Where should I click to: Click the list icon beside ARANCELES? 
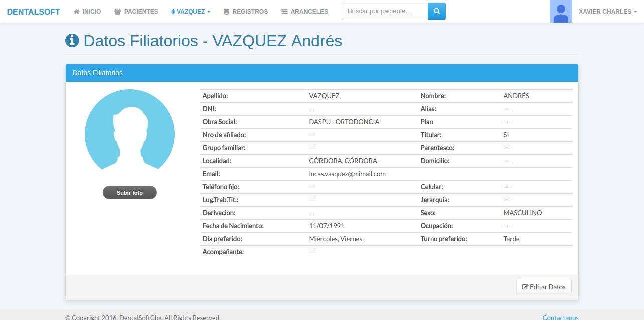pos(284,11)
